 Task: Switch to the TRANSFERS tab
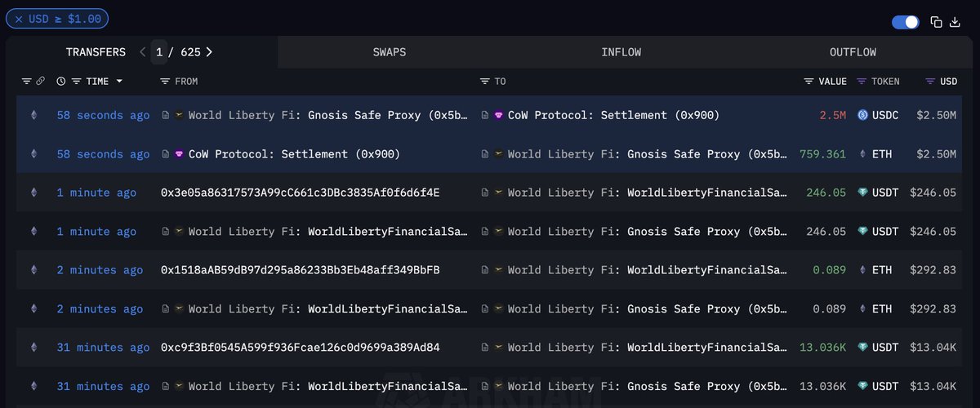point(96,51)
